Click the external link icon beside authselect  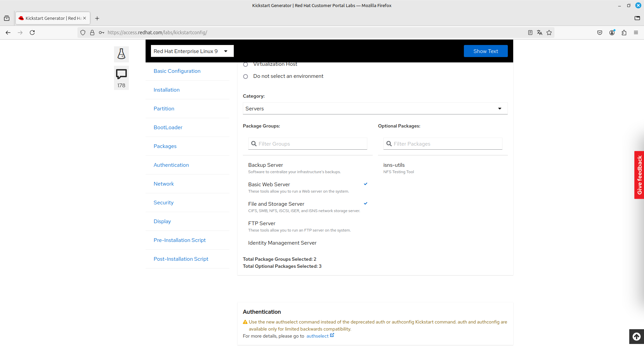pos(332,335)
